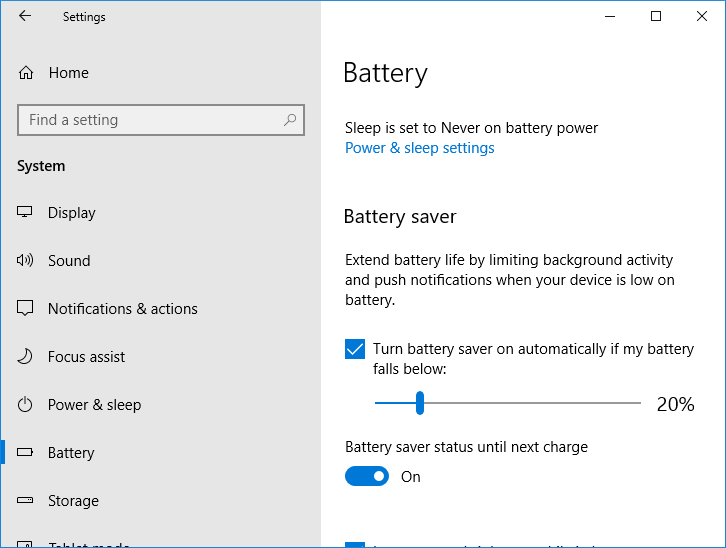Click the Storage drive icon
Screen dimensions: 726x548
(26, 501)
